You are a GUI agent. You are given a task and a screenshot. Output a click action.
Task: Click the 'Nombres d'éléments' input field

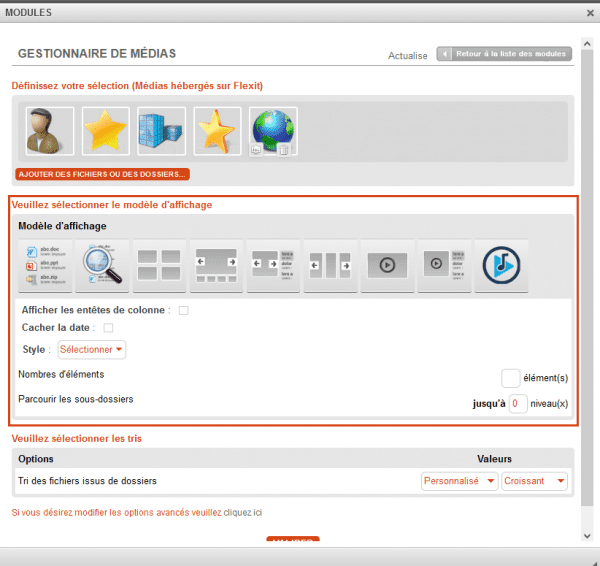(x=510, y=378)
